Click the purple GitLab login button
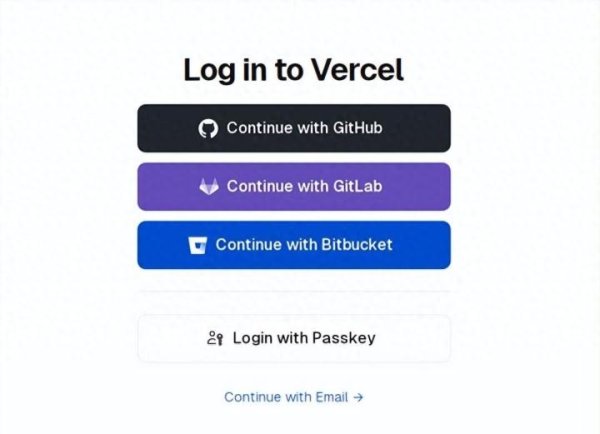This screenshot has height=434, width=600. click(x=294, y=187)
